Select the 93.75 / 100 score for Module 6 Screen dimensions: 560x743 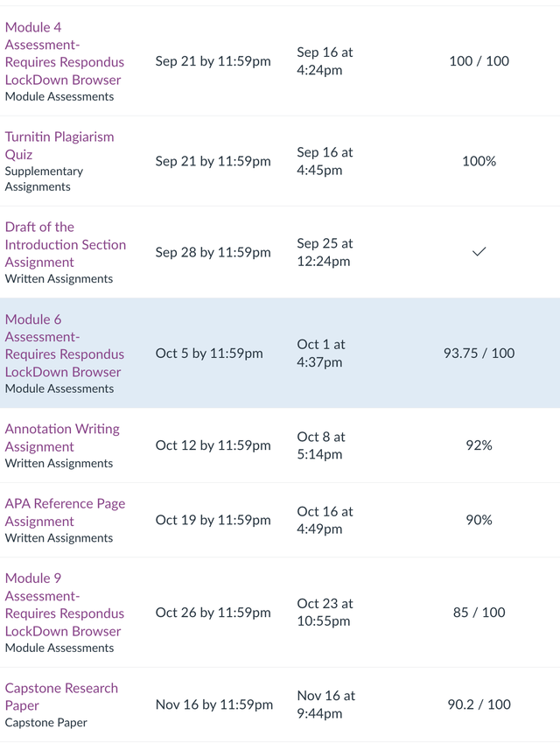[478, 354]
